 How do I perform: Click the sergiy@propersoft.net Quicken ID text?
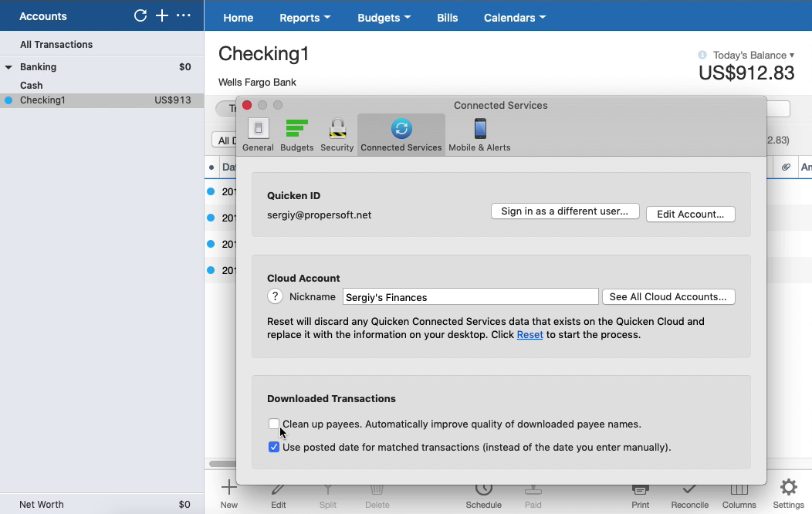coord(319,215)
